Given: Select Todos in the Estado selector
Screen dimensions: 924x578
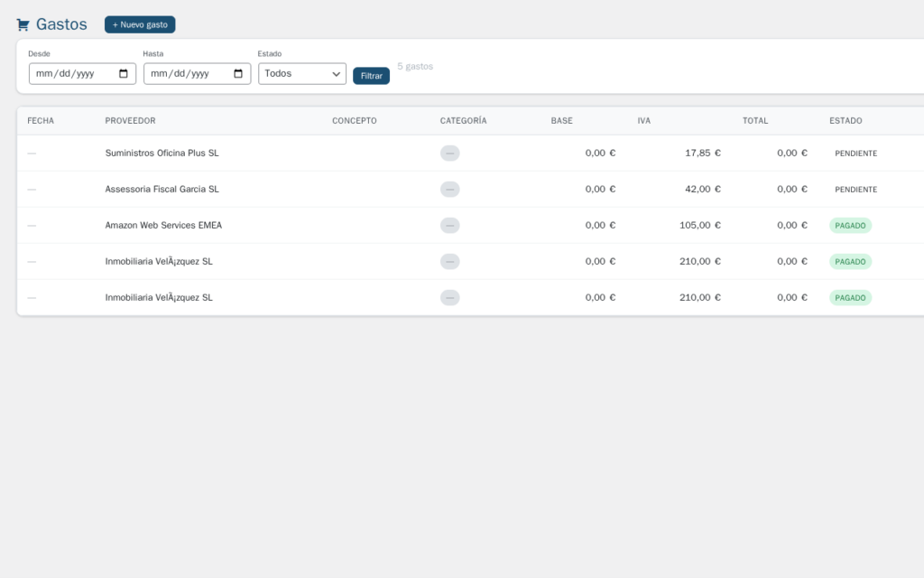Looking at the screenshot, I should coord(301,73).
